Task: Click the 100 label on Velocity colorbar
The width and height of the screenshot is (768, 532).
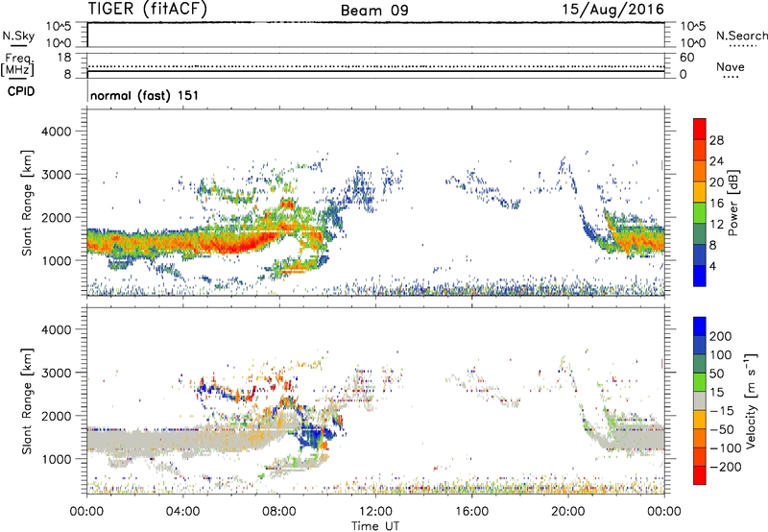Action: (x=721, y=355)
